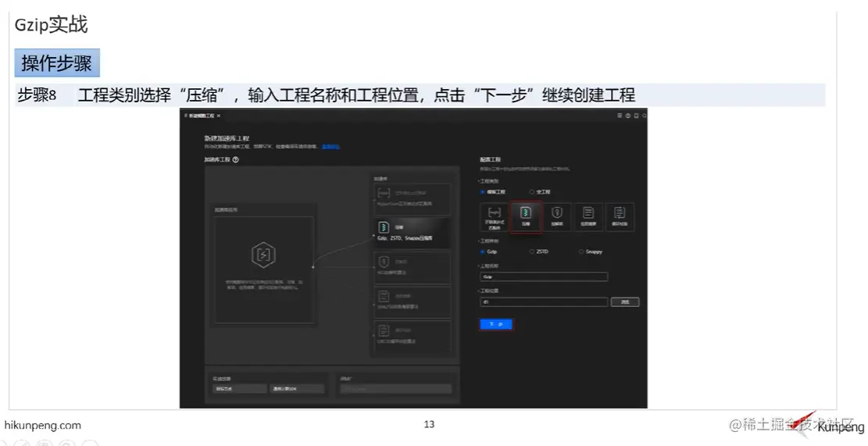Screen dimensions: 868x446
Task: Select the information digest project type tile
Action: pos(588,217)
